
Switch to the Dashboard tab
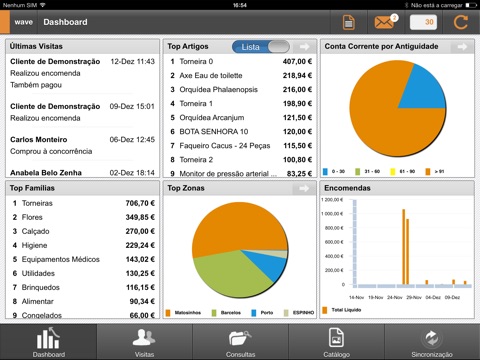click(x=48, y=342)
